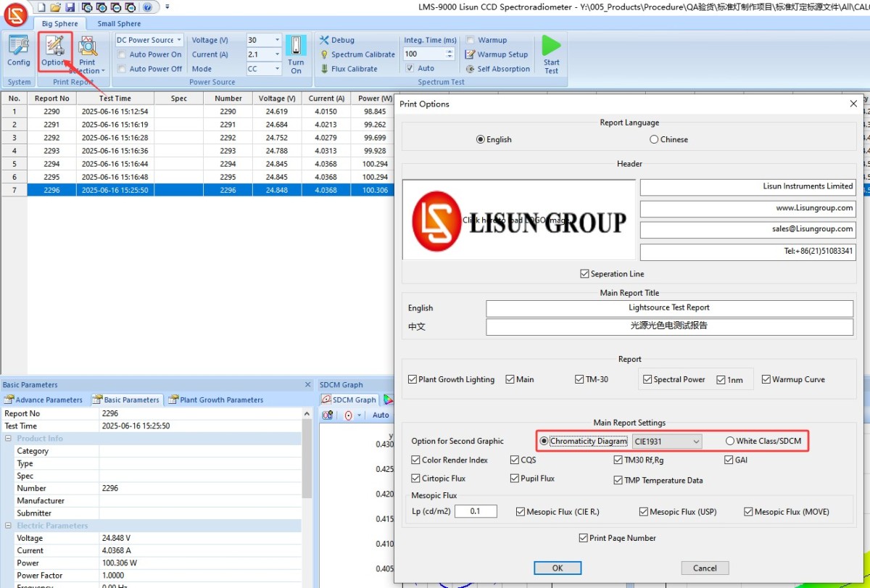Collapse Electric Parameters group

(9, 526)
